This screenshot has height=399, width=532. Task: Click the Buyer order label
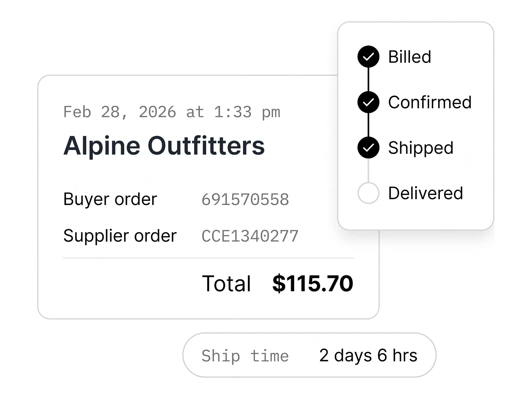pyautogui.click(x=110, y=200)
